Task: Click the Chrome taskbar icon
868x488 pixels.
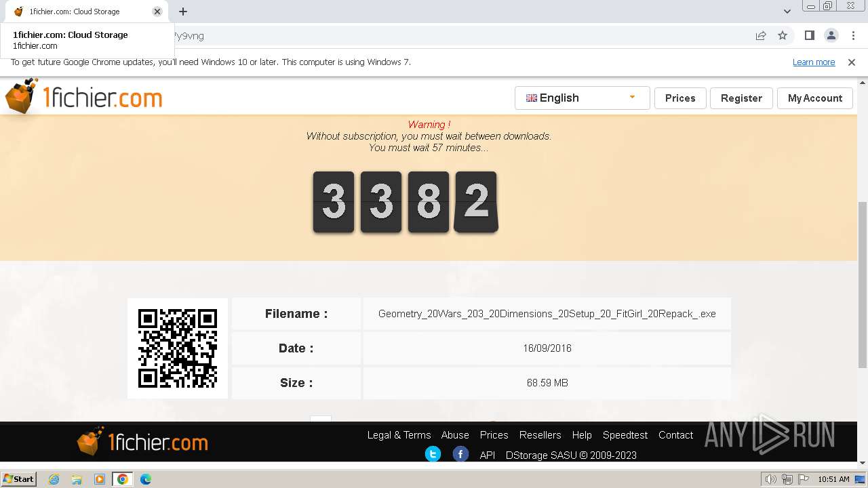Action: tap(122, 479)
